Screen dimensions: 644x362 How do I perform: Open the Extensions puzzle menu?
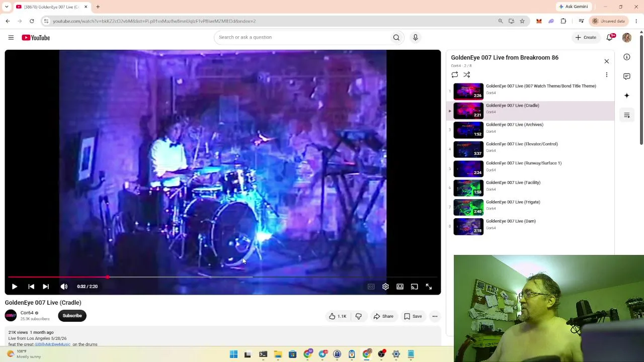coord(563,21)
